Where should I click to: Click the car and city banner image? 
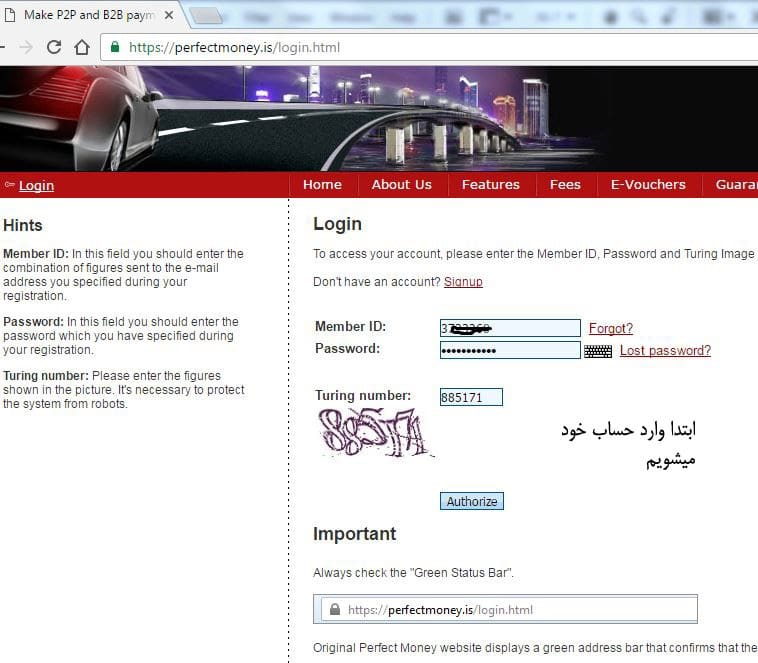pyautogui.click(x=379, y=118)
